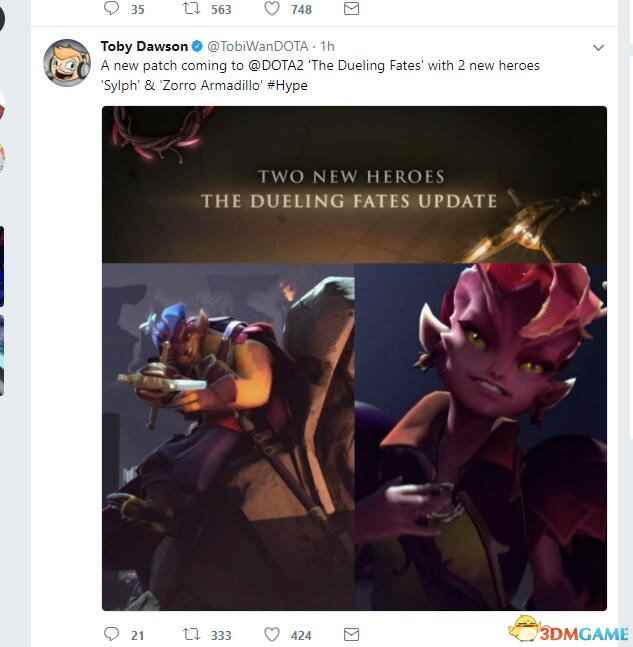Click envelope icon beside 424 likes
The width and height of the screenshot is (633, 647).
pos(350,634)
